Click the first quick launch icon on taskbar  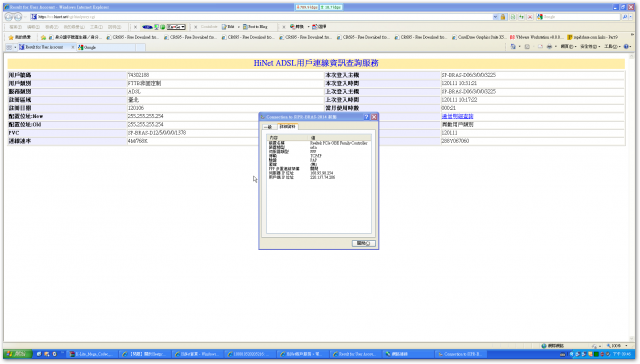[x=39, y=354]
